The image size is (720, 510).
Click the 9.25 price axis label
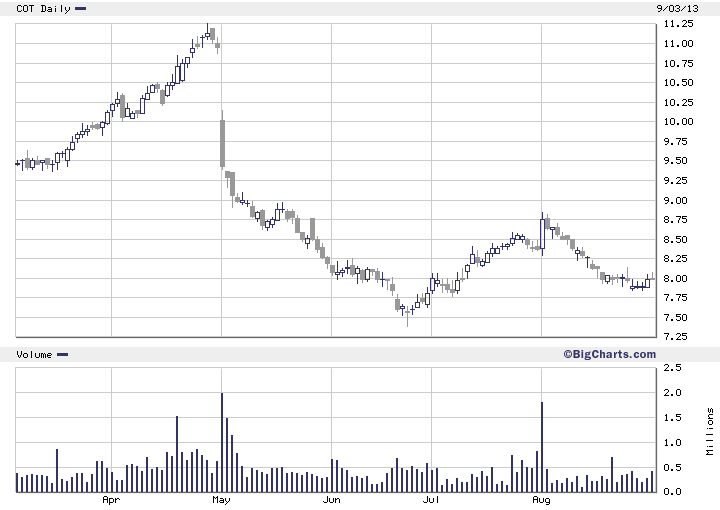click(x=675, y=180)
